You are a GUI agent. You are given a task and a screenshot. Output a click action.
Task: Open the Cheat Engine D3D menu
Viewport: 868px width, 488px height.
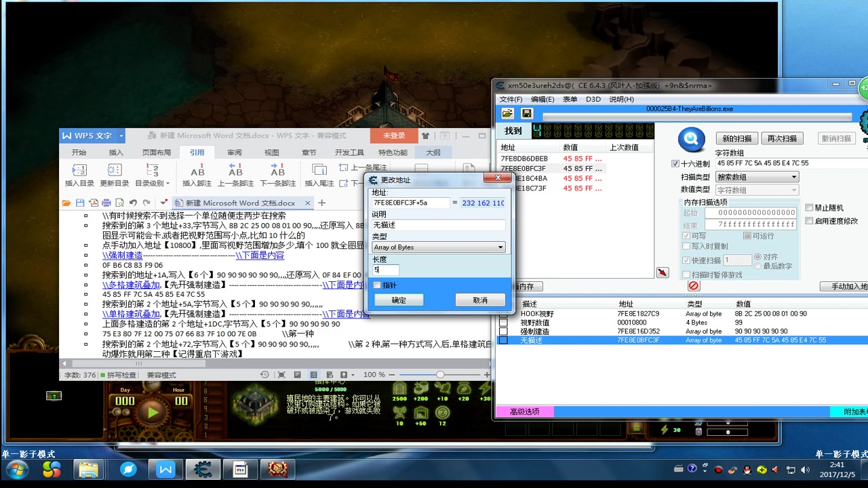(593, 99)
